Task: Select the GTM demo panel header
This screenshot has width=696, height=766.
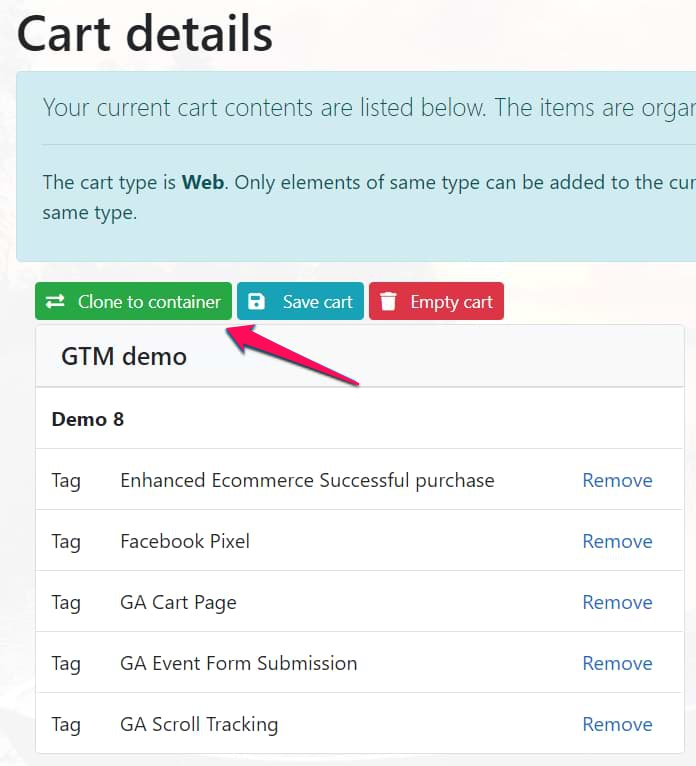Action: pos(124,356)
